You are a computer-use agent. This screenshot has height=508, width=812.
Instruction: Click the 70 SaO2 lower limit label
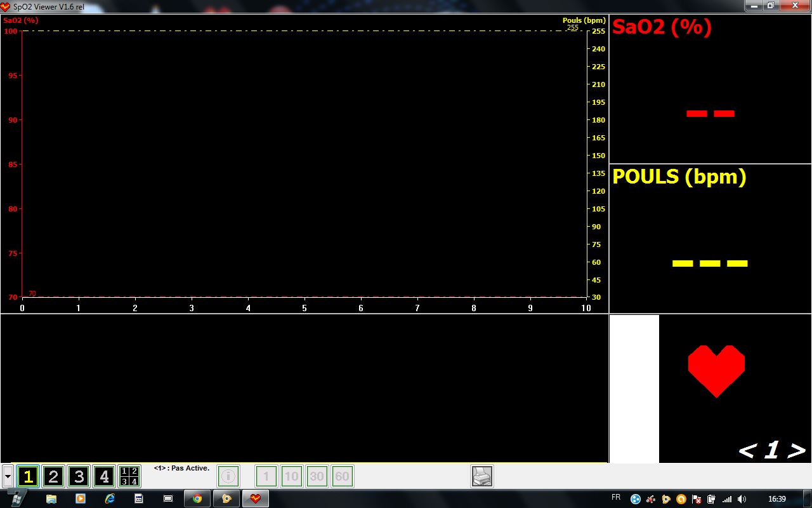[x=32, y=293]
